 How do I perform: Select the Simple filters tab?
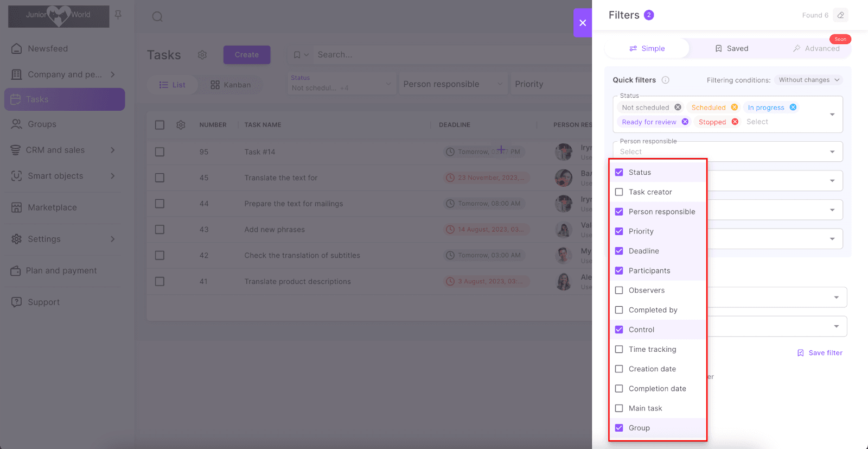tap(647, 48)
